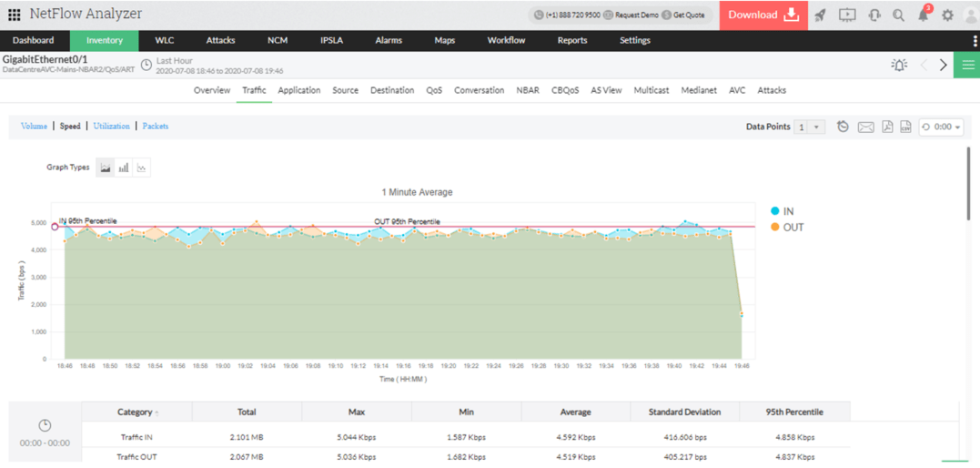Viewport: 980px width, 468px height.
Task: Open the apps grid menu icon
Action: [x=14, y=15]
